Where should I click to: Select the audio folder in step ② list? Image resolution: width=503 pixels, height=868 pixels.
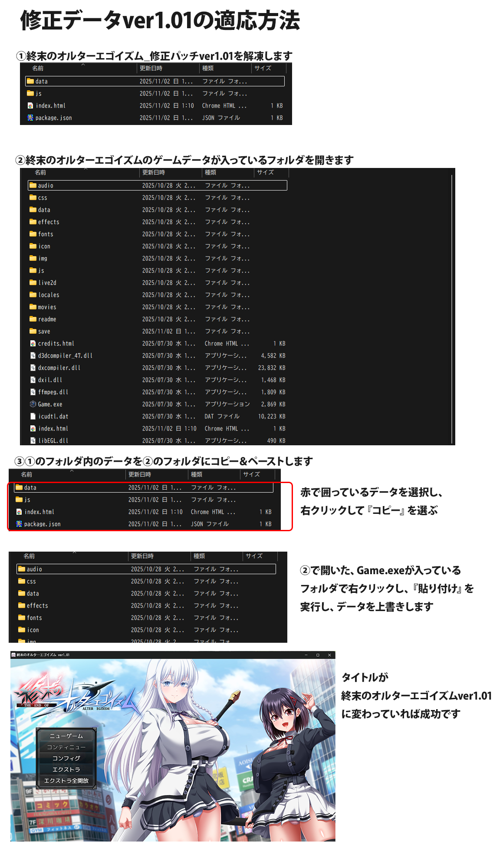158,185
